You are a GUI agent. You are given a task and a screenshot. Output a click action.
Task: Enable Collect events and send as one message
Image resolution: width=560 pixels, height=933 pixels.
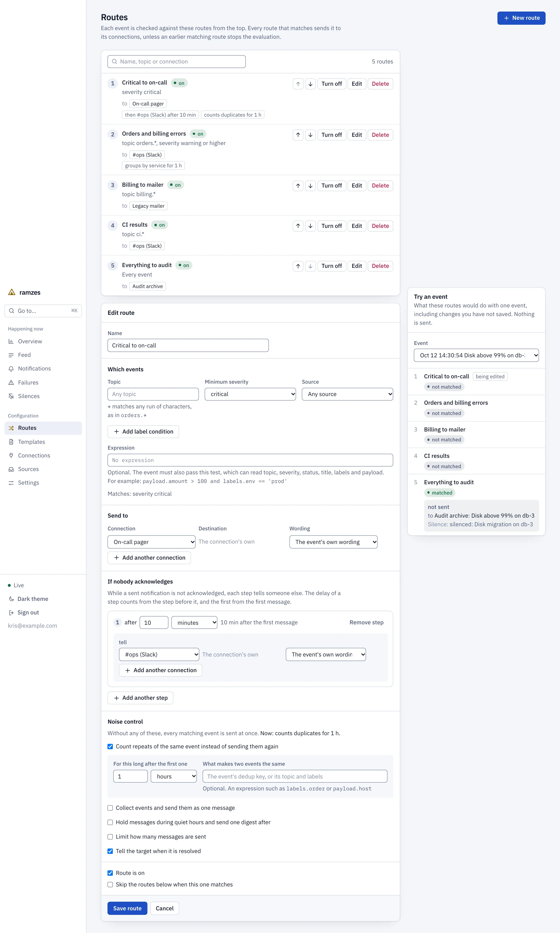110,808
